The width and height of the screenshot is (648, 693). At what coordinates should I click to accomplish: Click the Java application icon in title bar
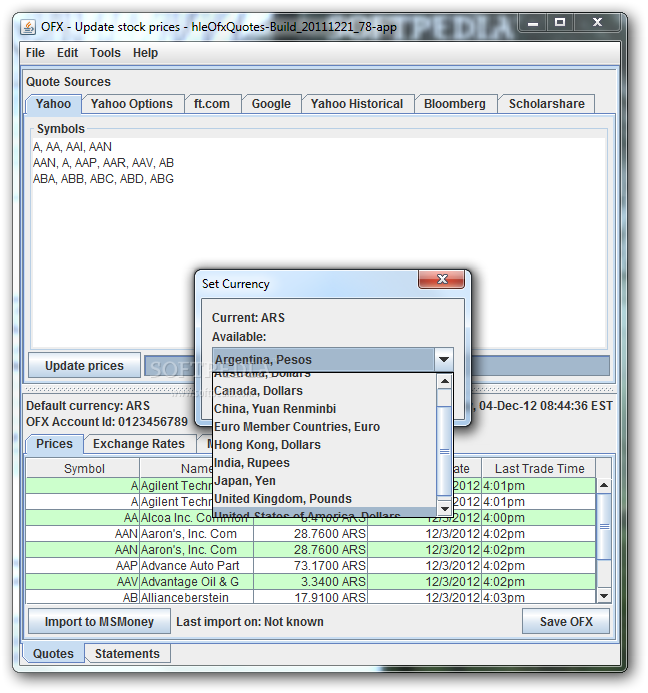[x=28, y=27]
